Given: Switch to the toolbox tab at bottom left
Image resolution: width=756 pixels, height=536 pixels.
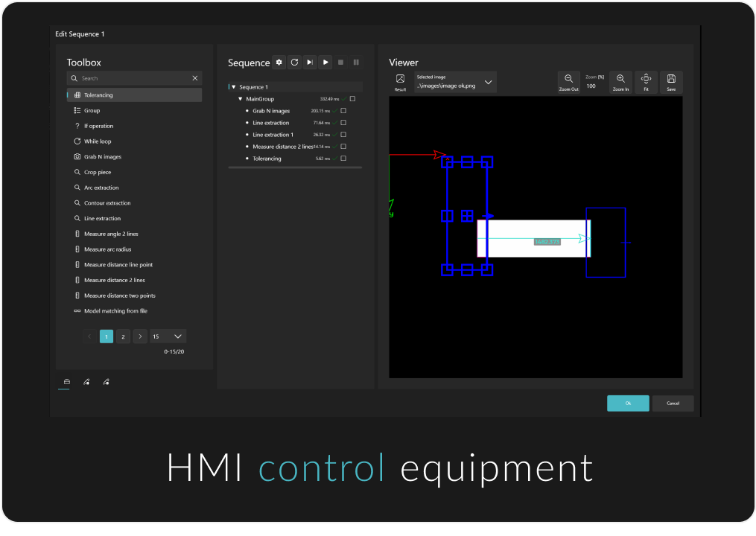Looking at the screenshot, I should [66, 382].
